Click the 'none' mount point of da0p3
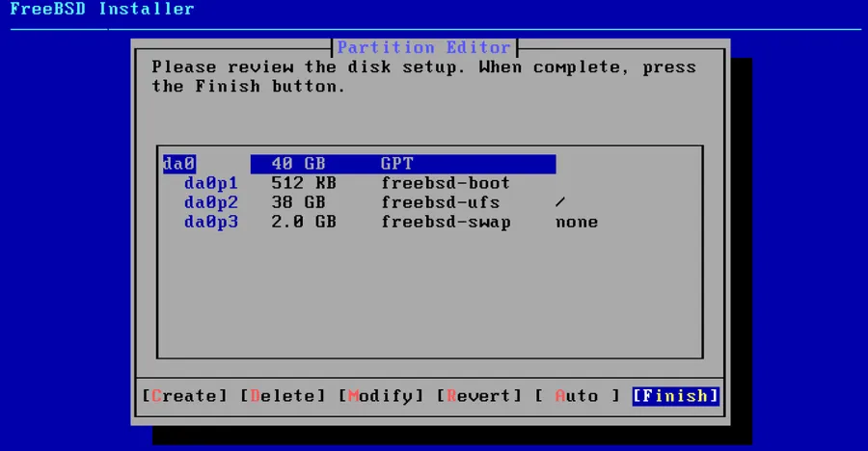The image size is (868, 451). tap(577, 222)
